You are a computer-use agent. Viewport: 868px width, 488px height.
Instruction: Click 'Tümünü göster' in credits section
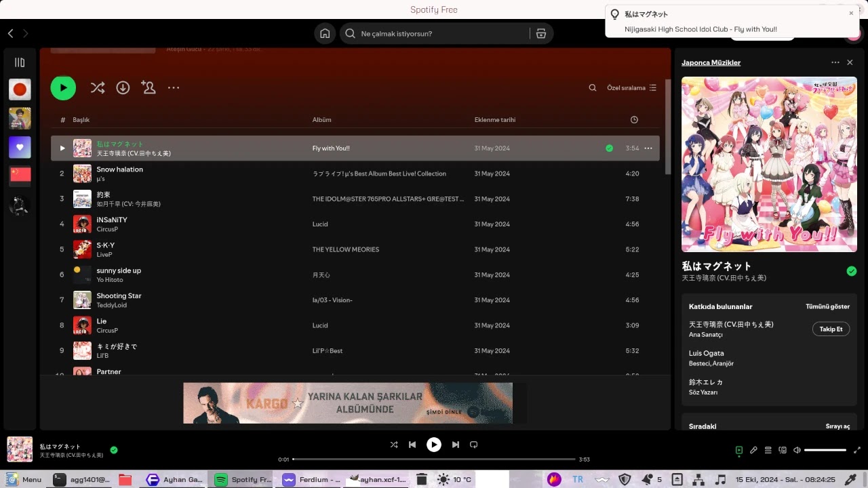827,306
